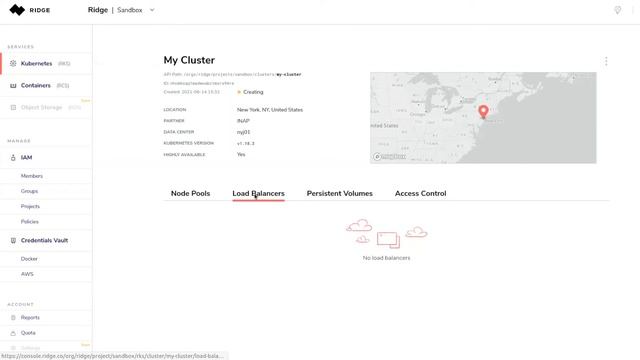Click the Credentials Vault shield icon

click(x=13, y=240)
